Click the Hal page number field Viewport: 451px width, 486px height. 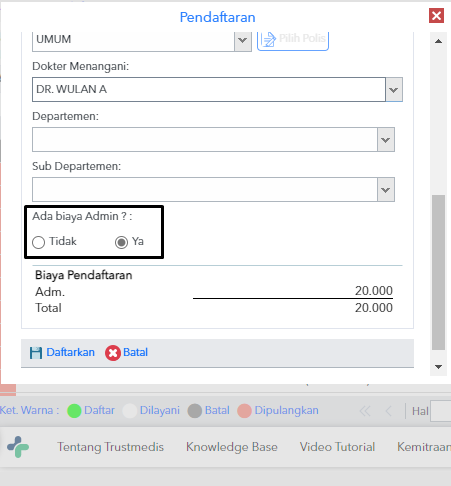click(x=441, y=411)
